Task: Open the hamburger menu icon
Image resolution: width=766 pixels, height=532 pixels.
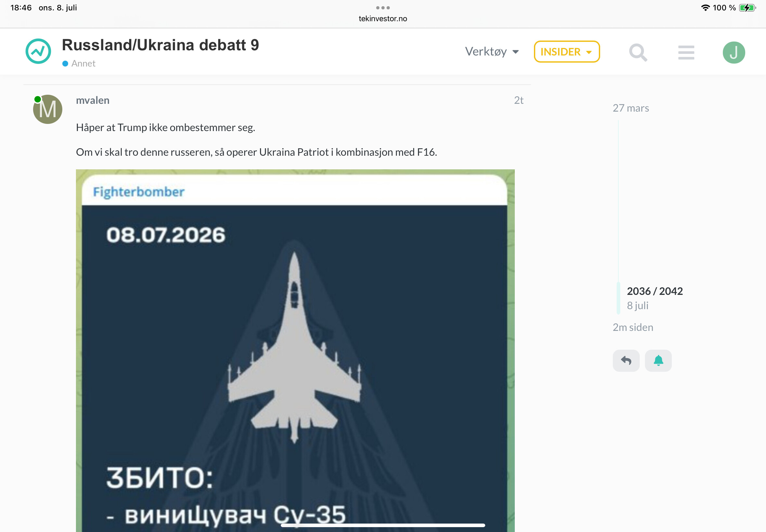Action: (686, 52)
